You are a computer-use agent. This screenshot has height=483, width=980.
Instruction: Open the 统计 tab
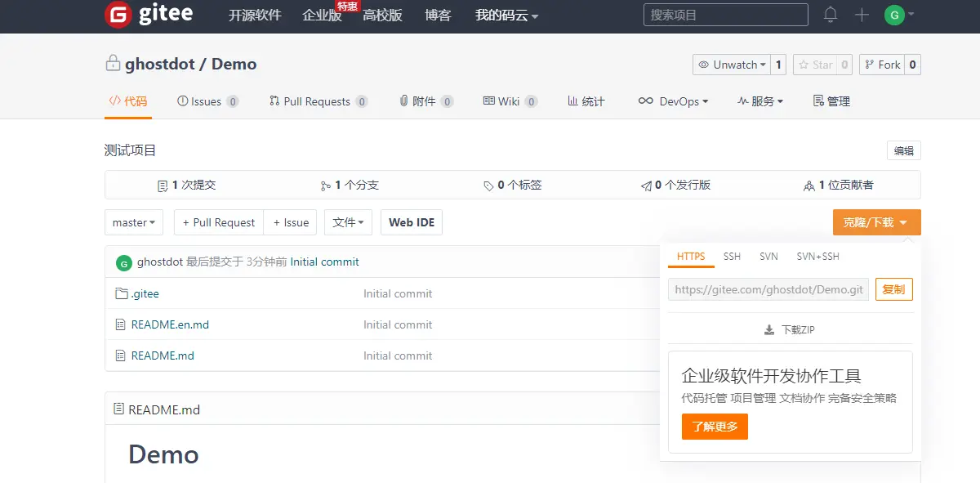(586, 101)
